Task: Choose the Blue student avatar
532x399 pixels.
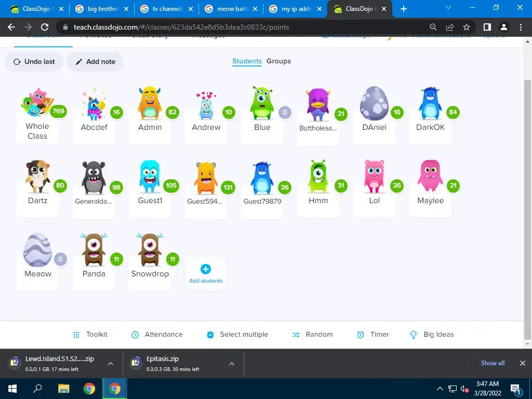Action: pos(262,103)
